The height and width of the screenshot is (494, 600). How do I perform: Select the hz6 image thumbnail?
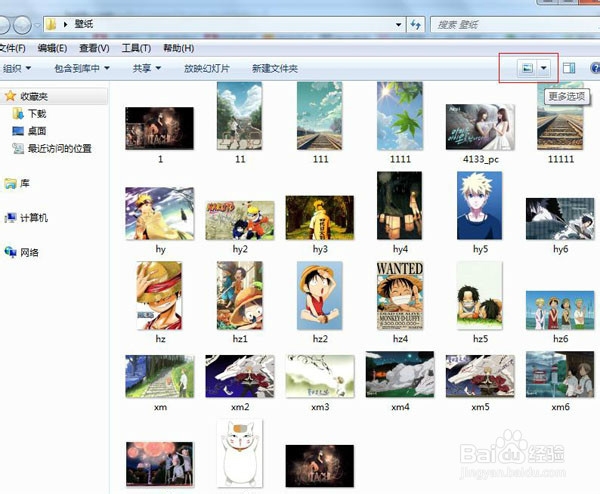click(560, 310)
